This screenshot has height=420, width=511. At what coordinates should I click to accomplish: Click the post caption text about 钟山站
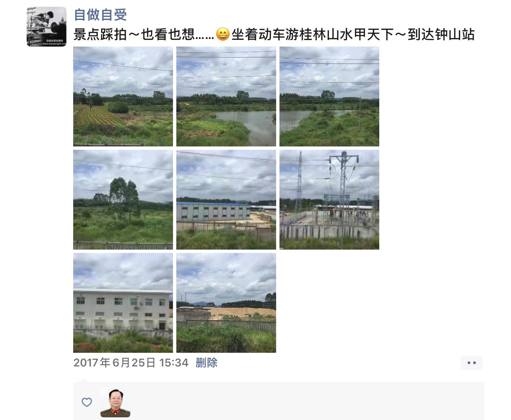pyautogui.click(x=274, y=34)
